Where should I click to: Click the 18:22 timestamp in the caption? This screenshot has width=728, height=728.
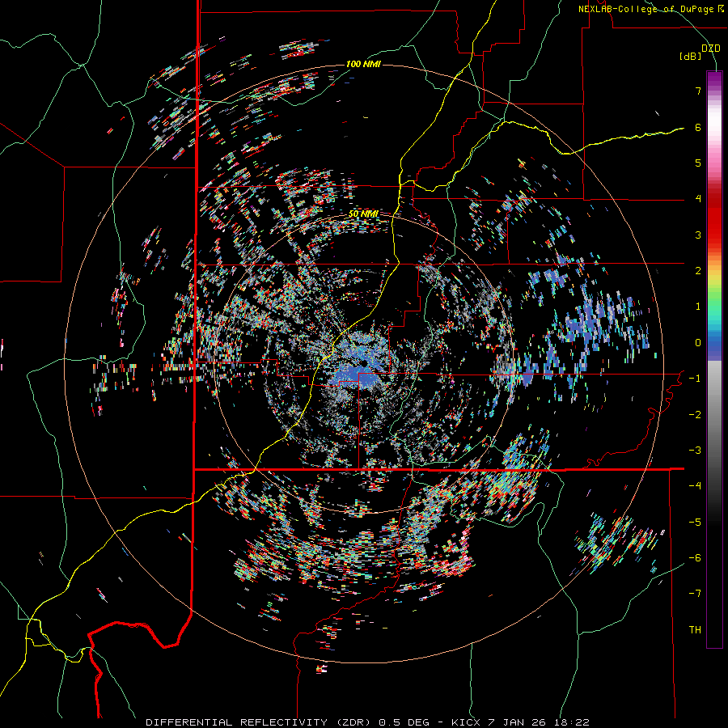[573, 722]
